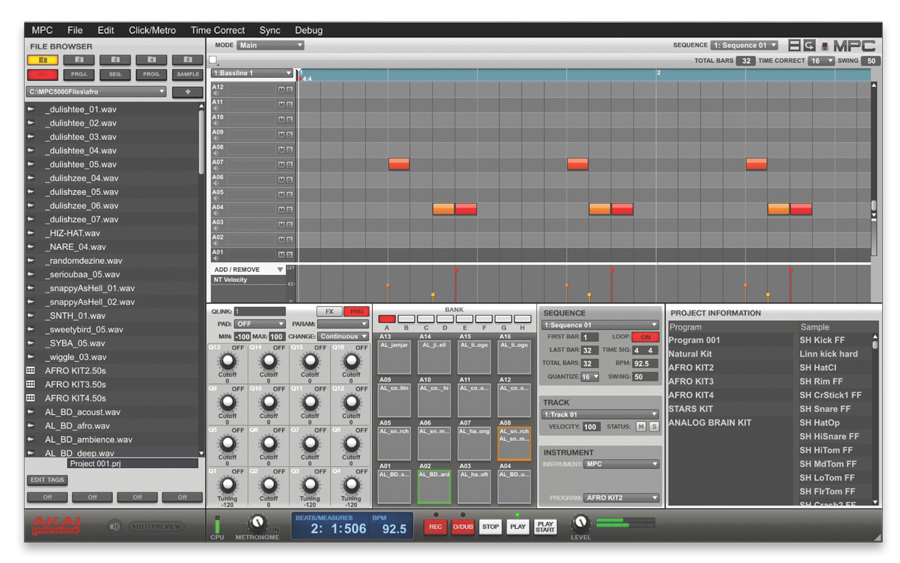Image resolution: width=900 pixels, height=563 pixels.
Task: Click the A12 row speaker icon
Action: click(x=216, y=93)
